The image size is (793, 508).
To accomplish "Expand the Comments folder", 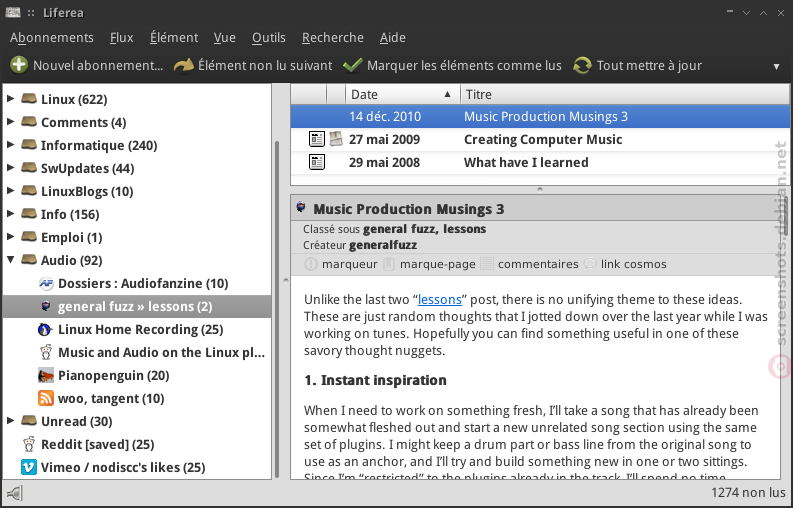I will point(10,121).
